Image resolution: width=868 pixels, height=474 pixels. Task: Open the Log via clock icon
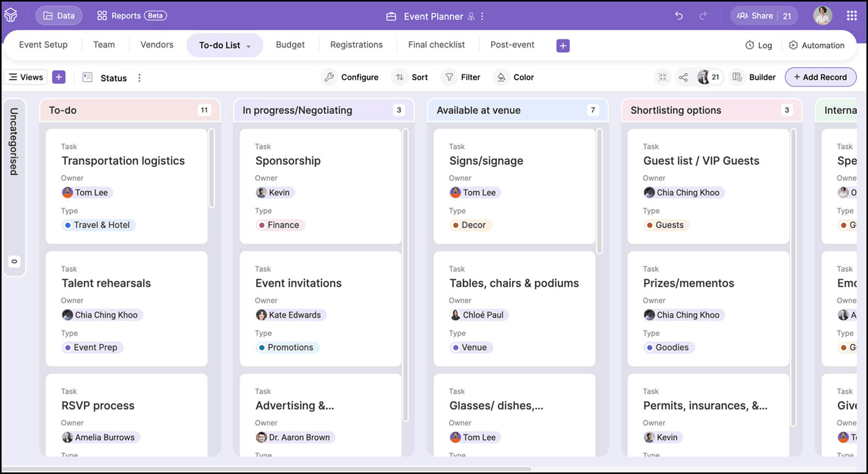click(758, 45)
